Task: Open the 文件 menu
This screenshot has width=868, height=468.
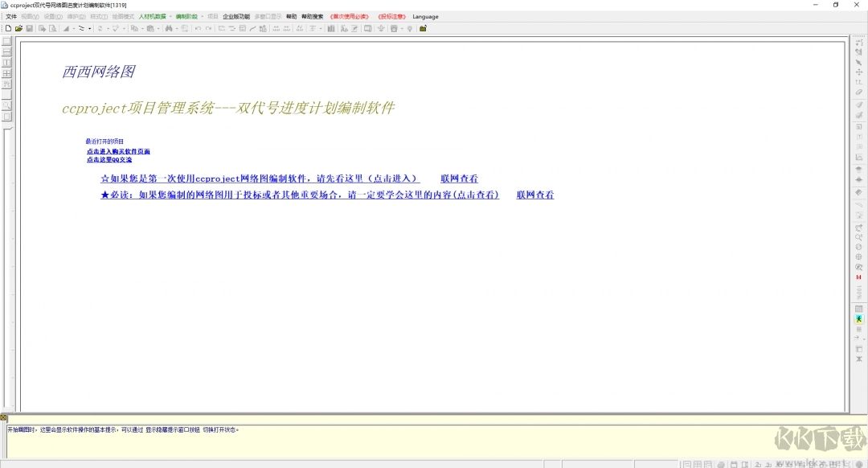Action: [11, 16]
